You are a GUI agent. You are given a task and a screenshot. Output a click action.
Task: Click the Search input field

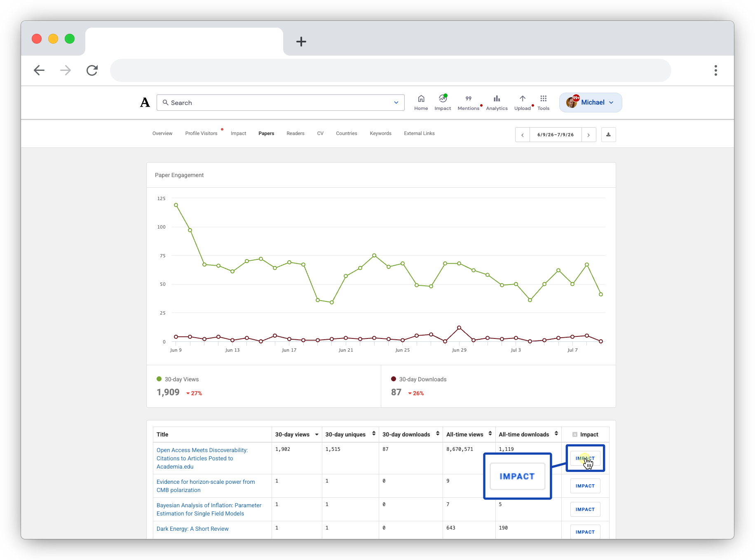click(x=276, y=103)
